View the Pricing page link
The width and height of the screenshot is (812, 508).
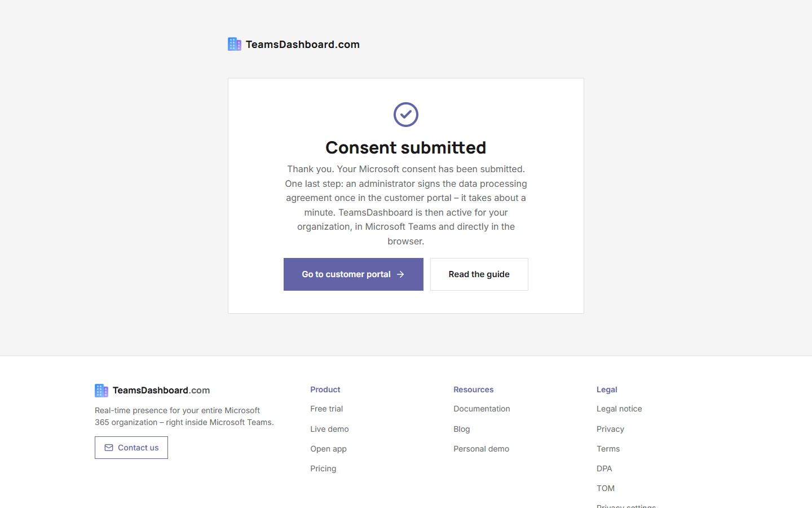click(x=323, y=468)
